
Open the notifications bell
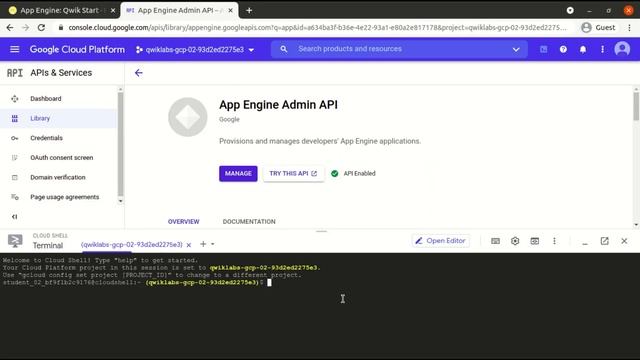coord(583,49)
